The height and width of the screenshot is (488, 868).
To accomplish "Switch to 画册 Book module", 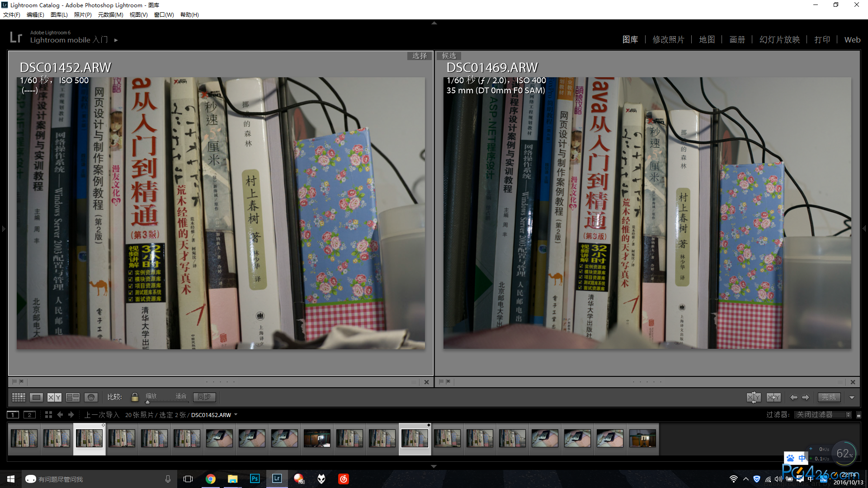I will (x=737, y=40).
